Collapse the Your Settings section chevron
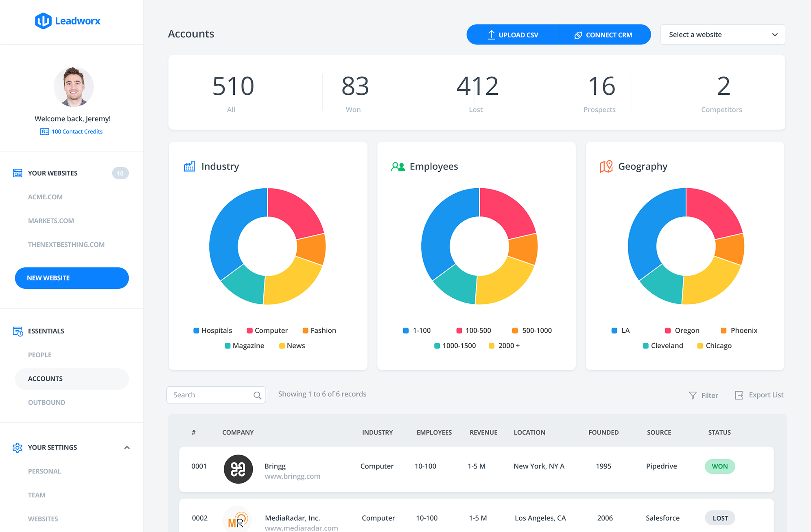 (x=127, y=447)
